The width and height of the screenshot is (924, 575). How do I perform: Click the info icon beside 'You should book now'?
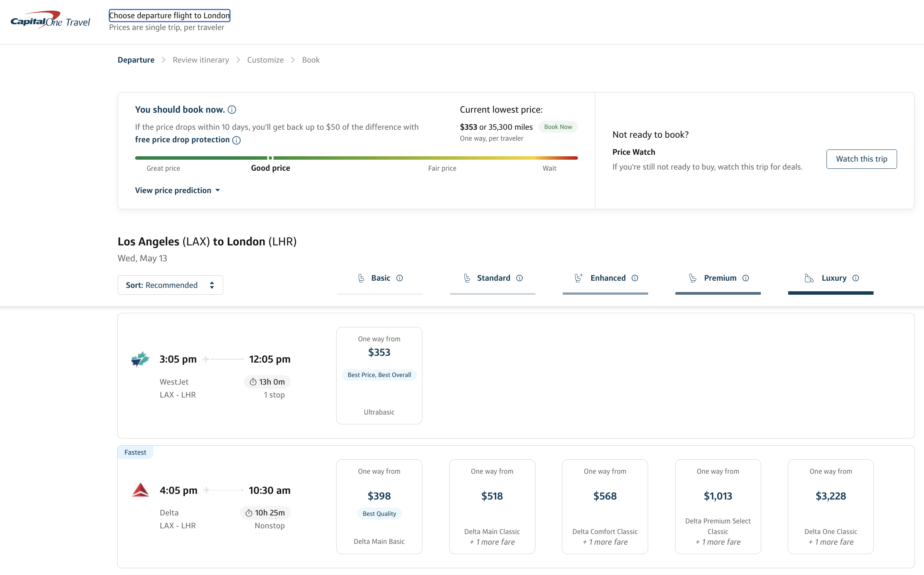232,110
